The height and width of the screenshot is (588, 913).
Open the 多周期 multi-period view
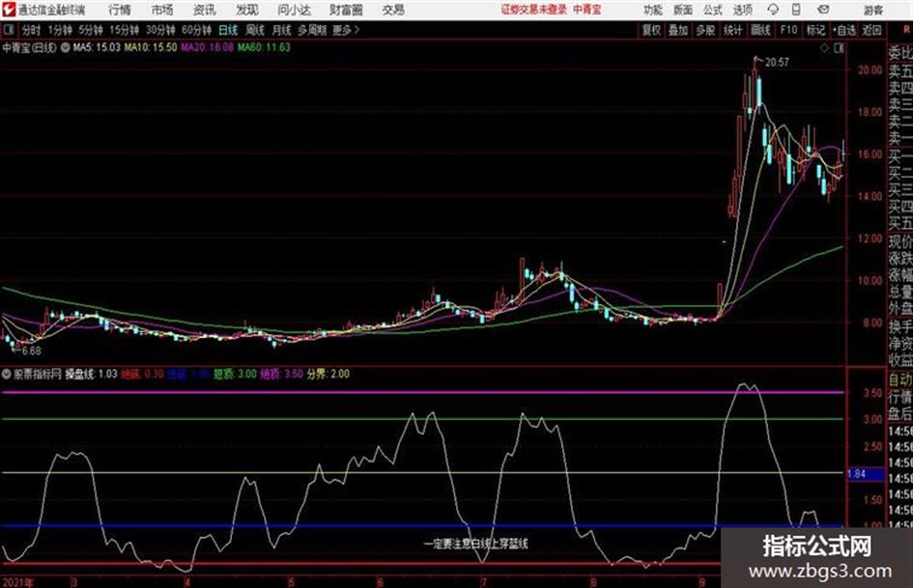click(x=312, y=30)
